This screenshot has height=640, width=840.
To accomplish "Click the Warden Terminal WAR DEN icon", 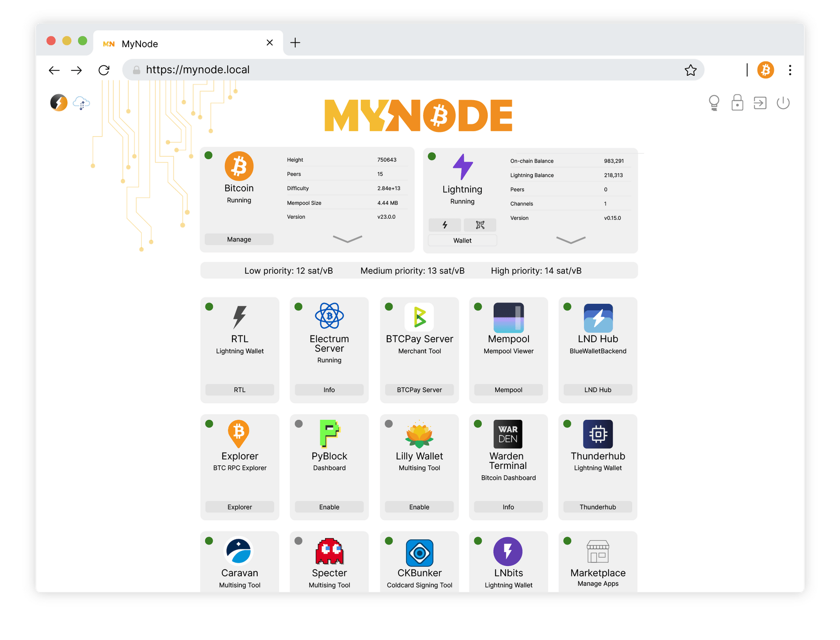I will 508,434.
